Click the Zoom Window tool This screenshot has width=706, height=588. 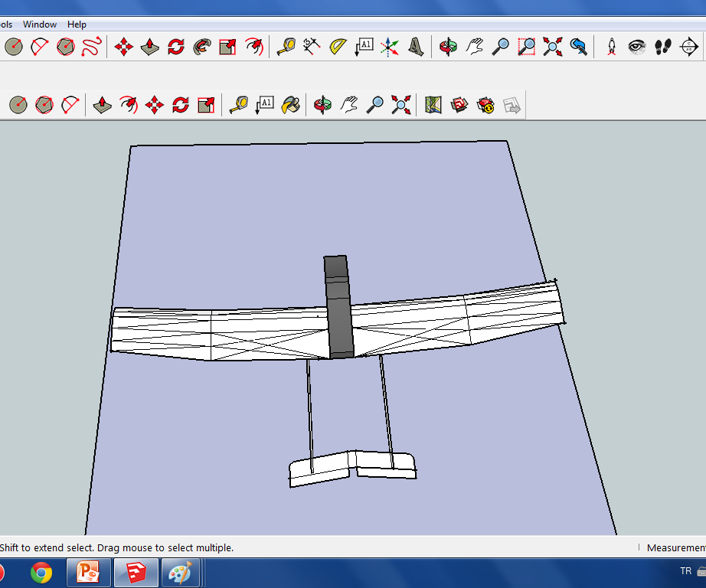(x=526, y=47)
